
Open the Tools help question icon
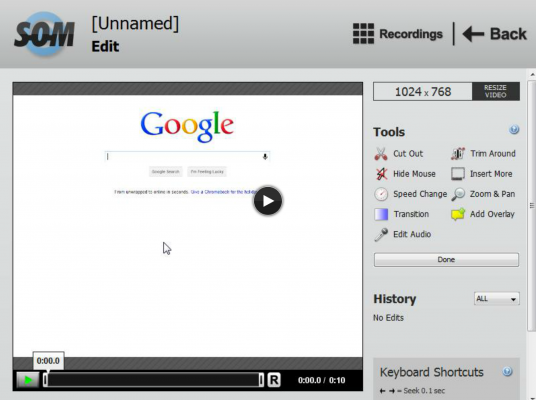tap(514, 130)
